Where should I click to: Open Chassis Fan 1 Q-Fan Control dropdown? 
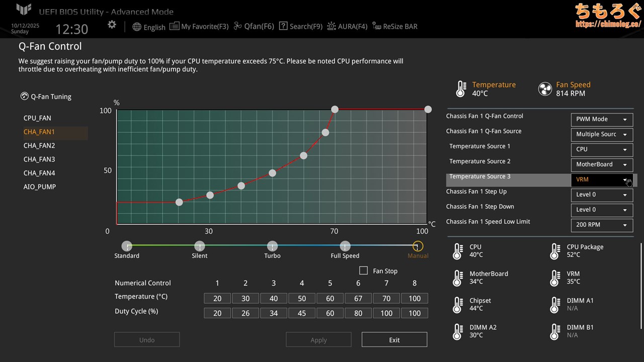coord(602,119)
